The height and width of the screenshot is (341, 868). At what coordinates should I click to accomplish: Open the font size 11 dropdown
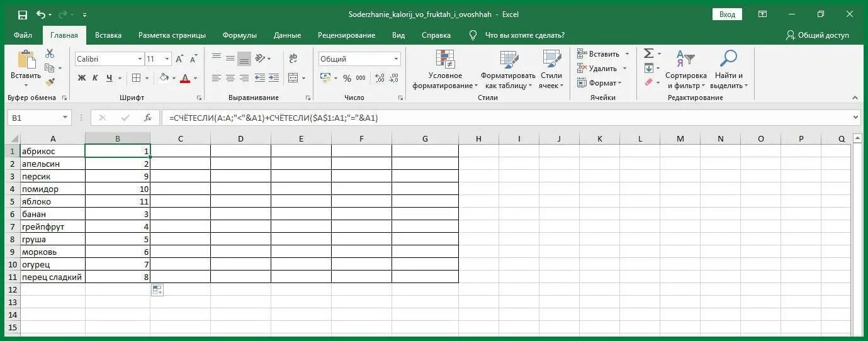tap(167, 59)
